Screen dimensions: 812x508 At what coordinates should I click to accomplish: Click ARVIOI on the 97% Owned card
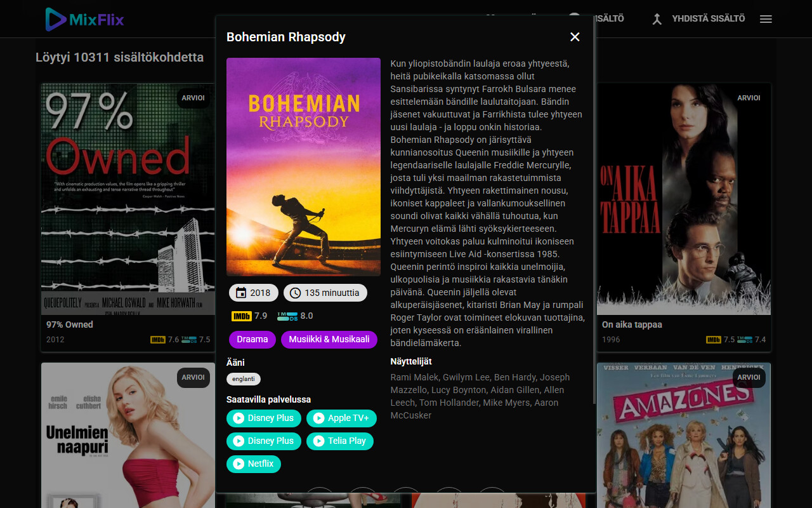[193, 98]
